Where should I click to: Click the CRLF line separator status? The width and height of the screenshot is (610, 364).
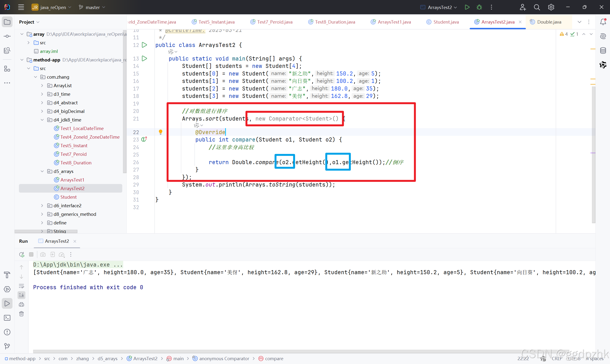[x=557, y=359]
